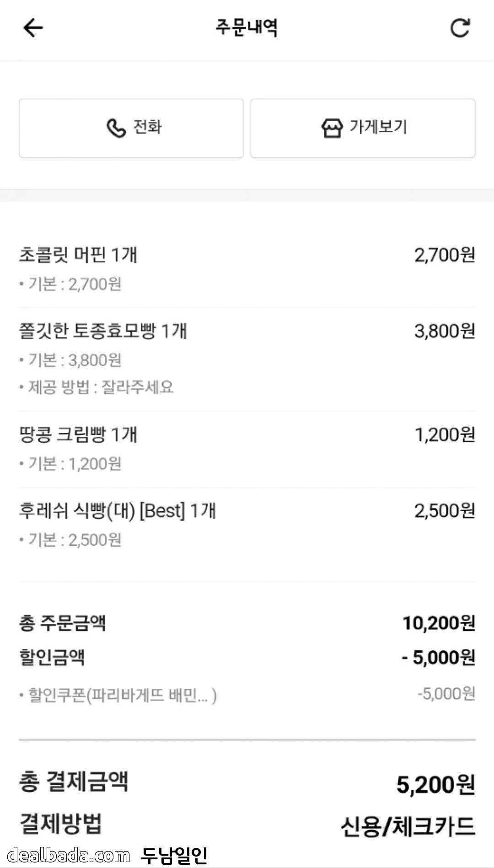Click the 2,700원 item price
Image resolution: width=494 pixels, height=868 pixels.
click(445, 255)
